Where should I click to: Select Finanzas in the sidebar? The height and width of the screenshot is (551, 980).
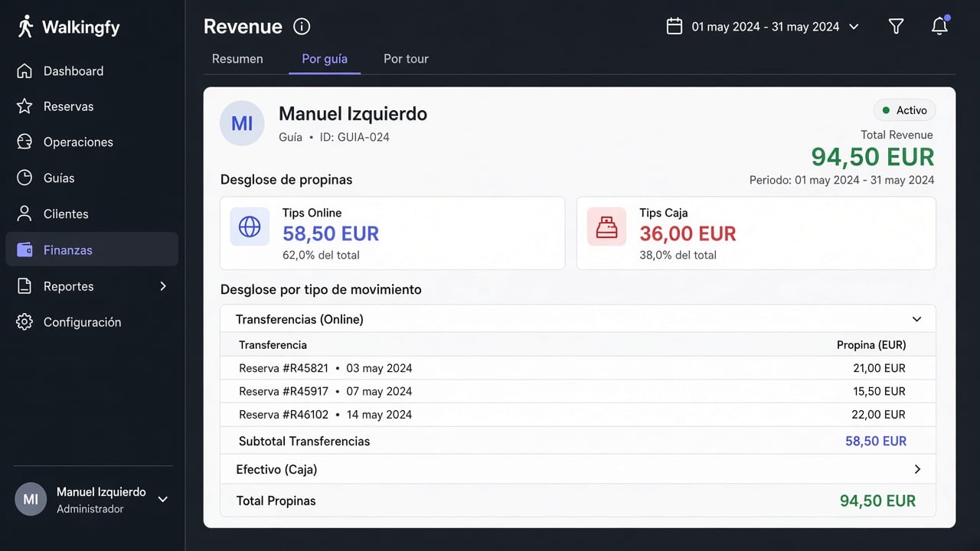click(x=92, y=249)
